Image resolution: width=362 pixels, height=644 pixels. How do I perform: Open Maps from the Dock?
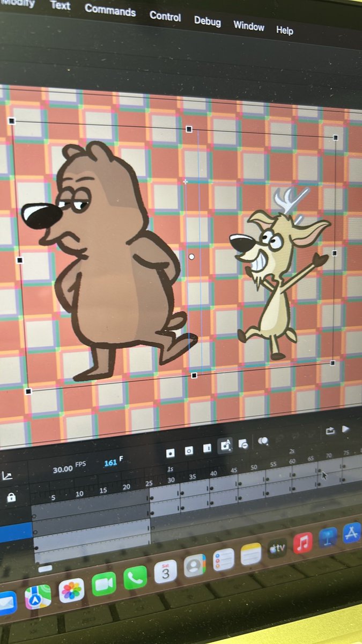point(38,597)
